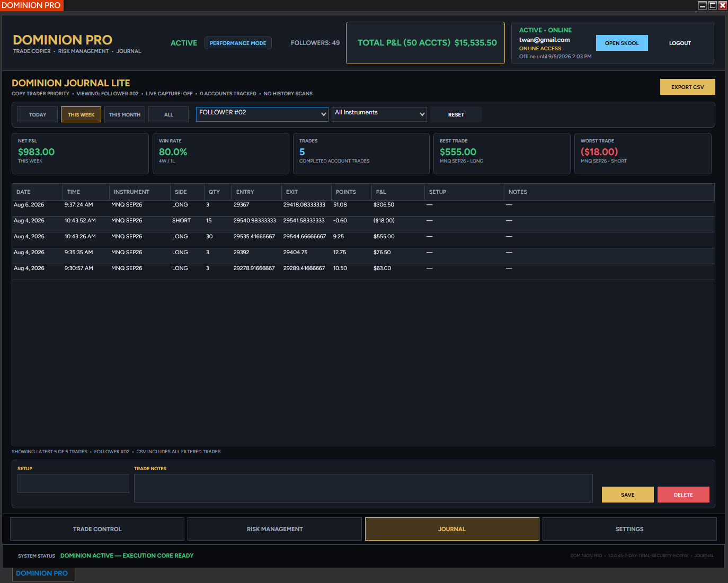Expand the All Instruments dropdown
This screenshot has width=728, height=583.
click(x=379, y=114)
